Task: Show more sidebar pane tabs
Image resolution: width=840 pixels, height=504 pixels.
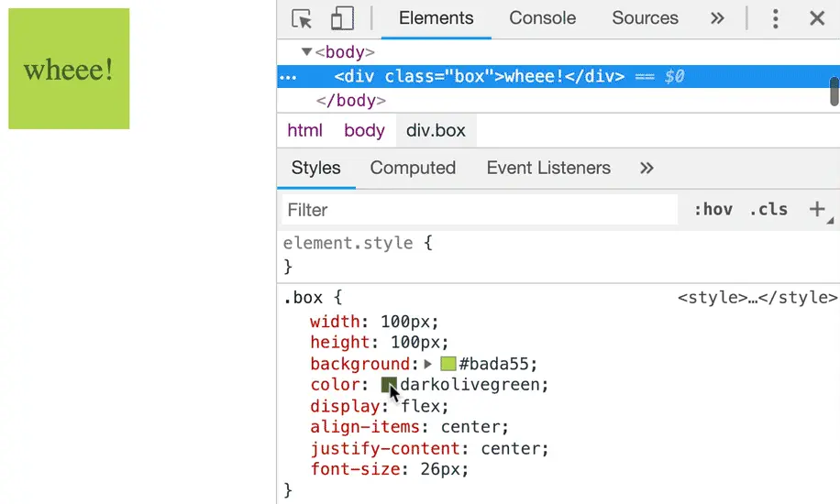Action: point(647,169)
